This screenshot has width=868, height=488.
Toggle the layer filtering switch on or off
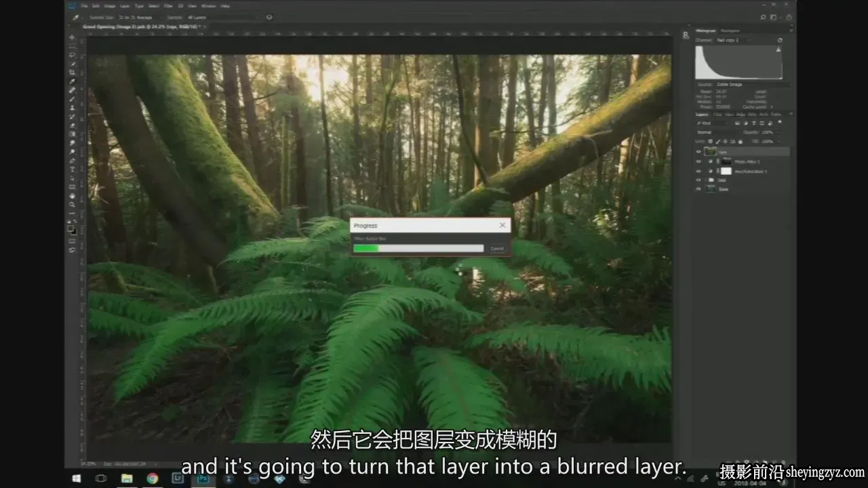pos(781,123)
